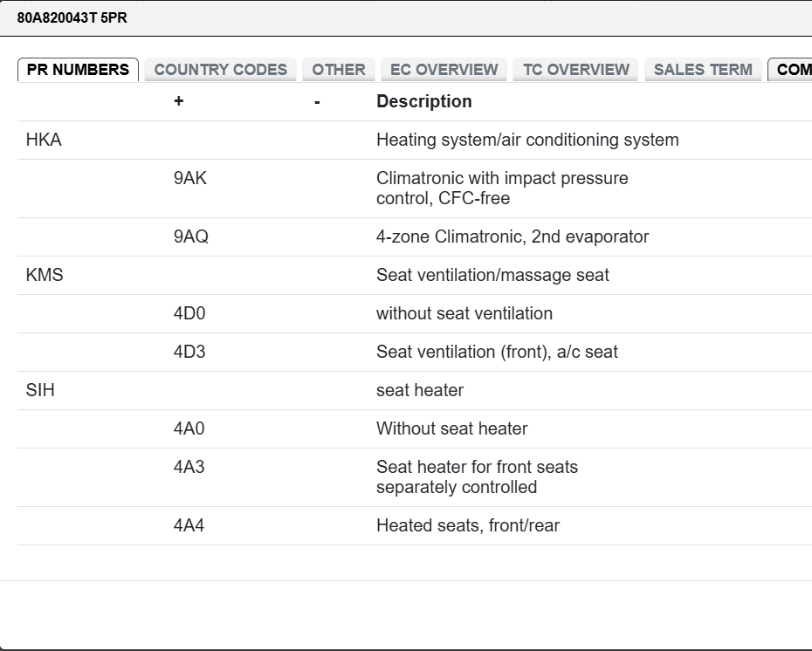Click PR code 4D3
This screenshot has height=651, width=812.
pyautogui.click(x=189, y=352)
